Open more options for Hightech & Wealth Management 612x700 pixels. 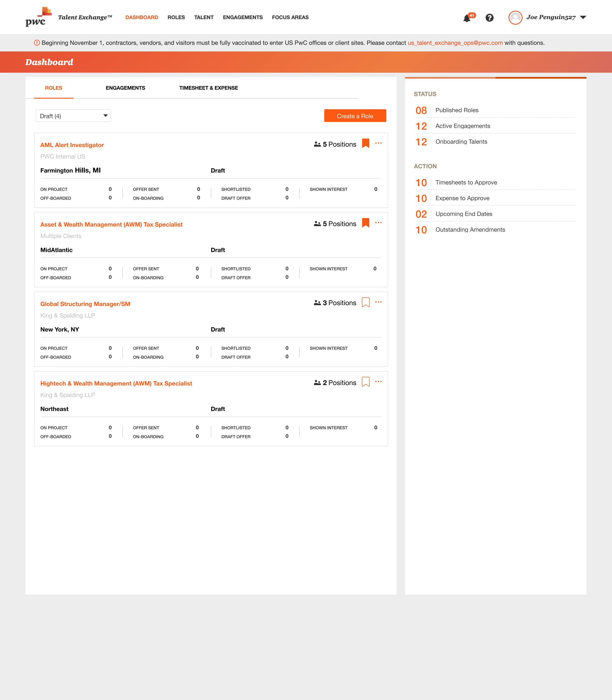click(x=378, y=382)
